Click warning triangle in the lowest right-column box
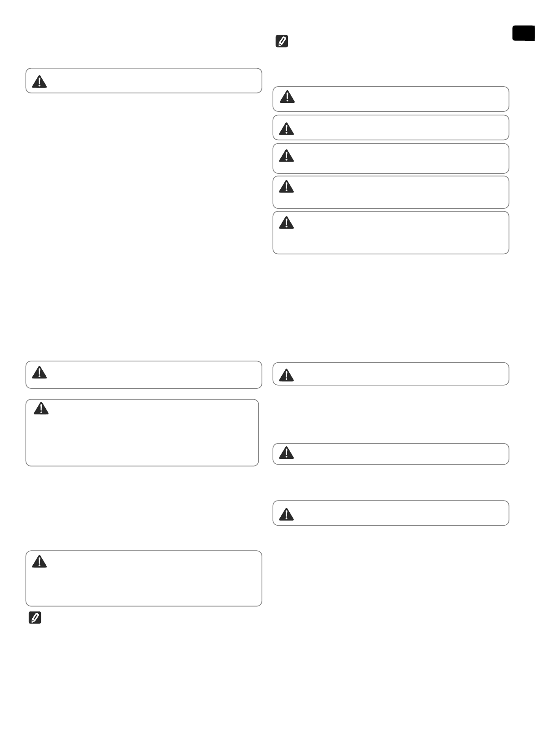This screenshot has height=756, width=535. coord(286,514)
